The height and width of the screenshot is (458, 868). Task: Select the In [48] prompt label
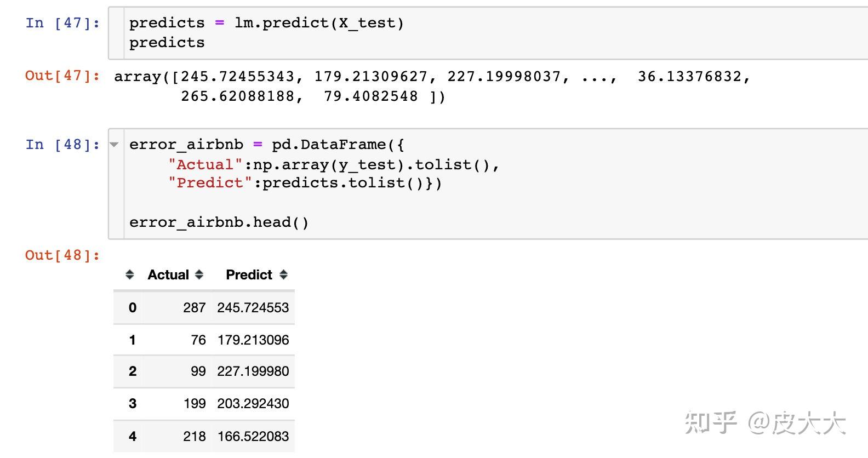pos(63,145)
